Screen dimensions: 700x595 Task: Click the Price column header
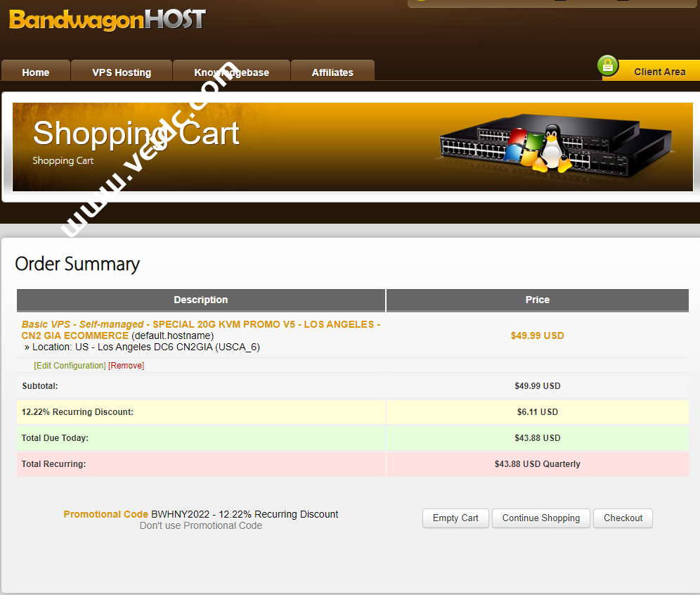coord(538,300)
